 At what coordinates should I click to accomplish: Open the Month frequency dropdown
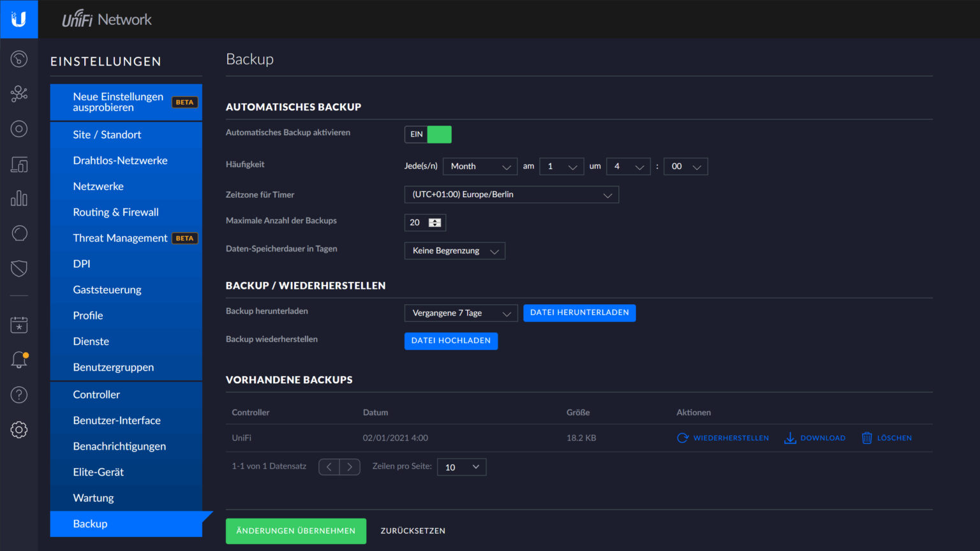(x=480, y=166)
